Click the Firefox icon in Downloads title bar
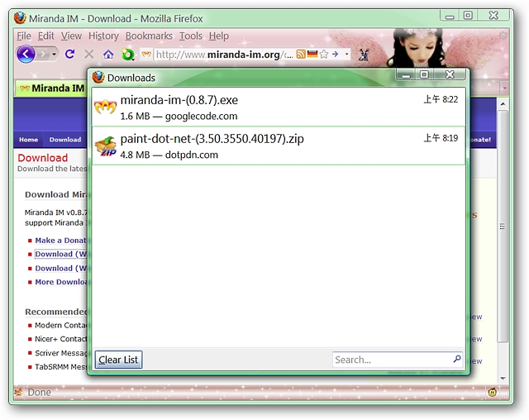 pyautogui.click(x=98, y=77)
